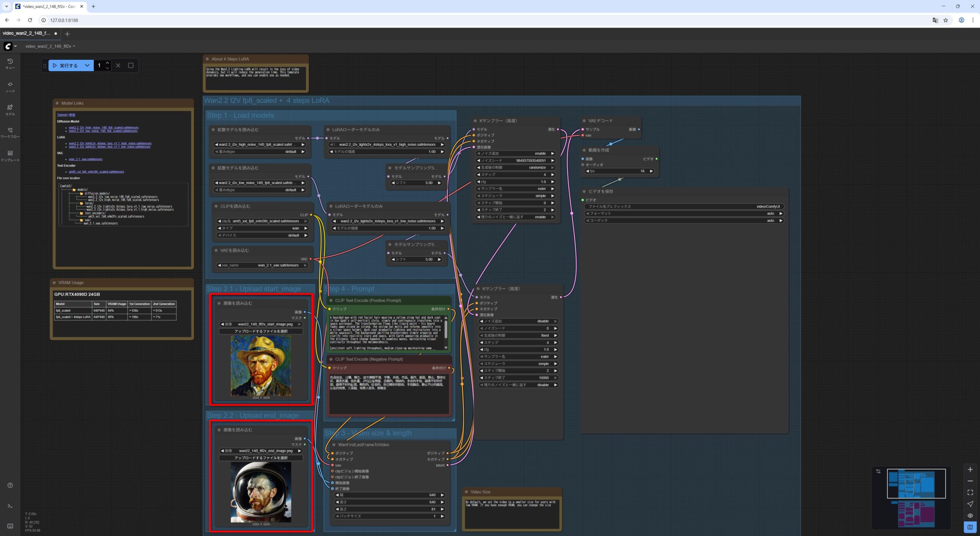The width and height of the screenshot is (980, 536).
Task: Bookmark this page with the star icon
Action: (946, 20)
